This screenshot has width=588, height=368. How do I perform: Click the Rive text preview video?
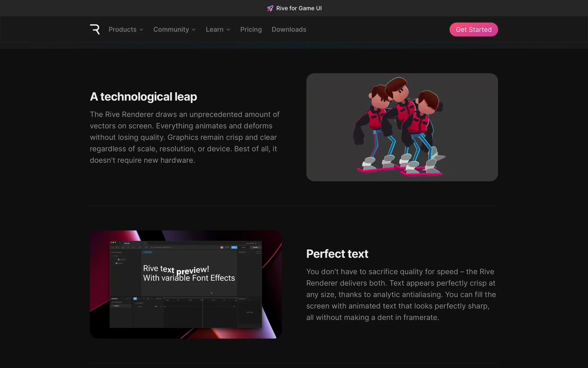point(186,284)
